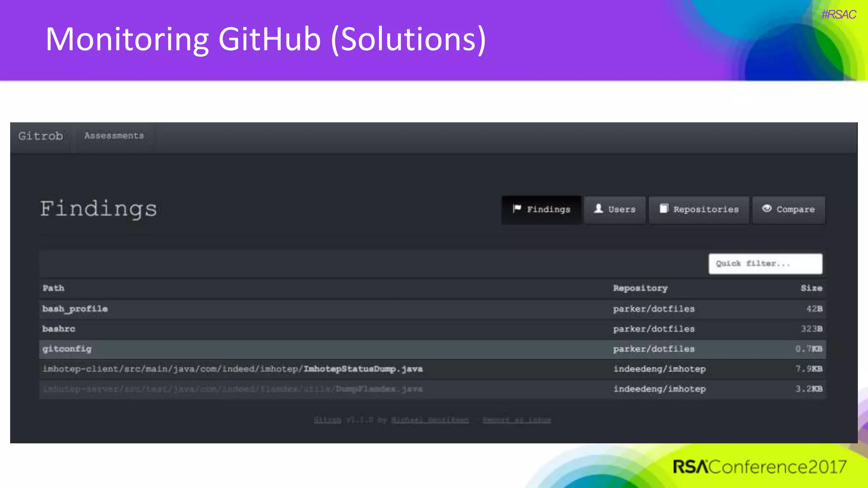Follow the Michael Henriksen author link
Screen dimensions: 868x488
pos(430,420)
